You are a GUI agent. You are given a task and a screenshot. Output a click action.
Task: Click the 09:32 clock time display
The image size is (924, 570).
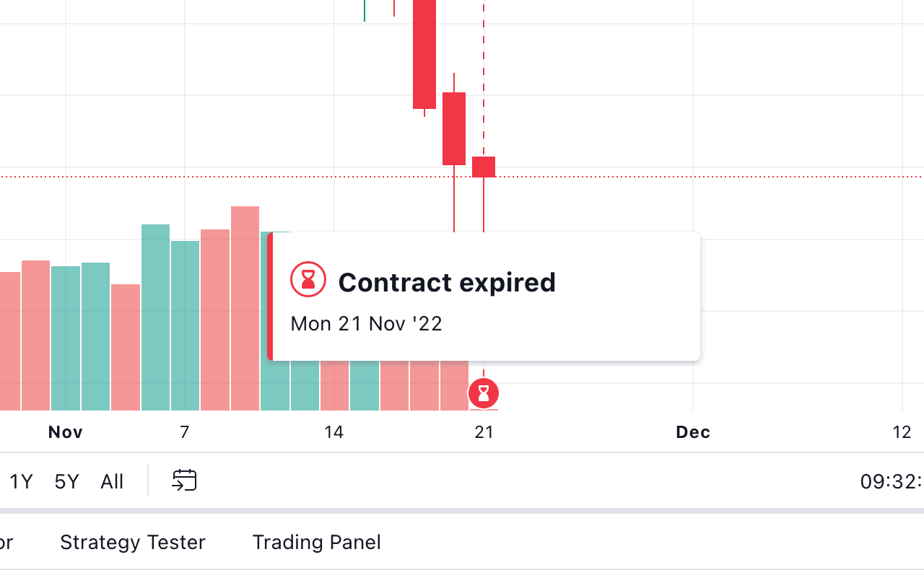[891, 481]
